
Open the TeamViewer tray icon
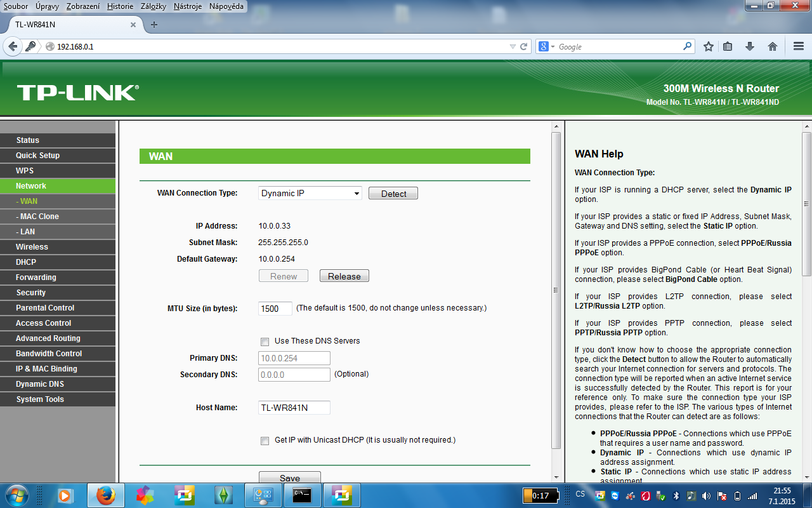[x=615, y=496]
